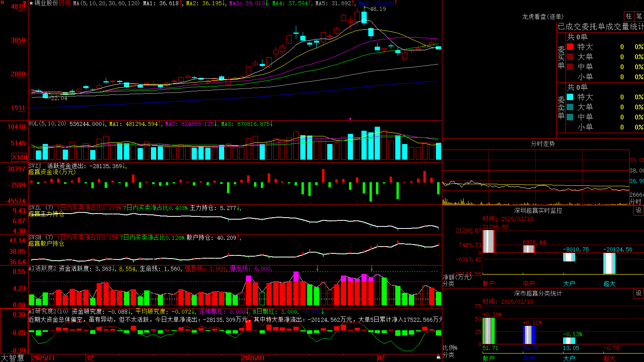Viewport: 644px width, 362px height.
Task: Click the 已成交委托单成交量统计 header
Action: [601, 27]
